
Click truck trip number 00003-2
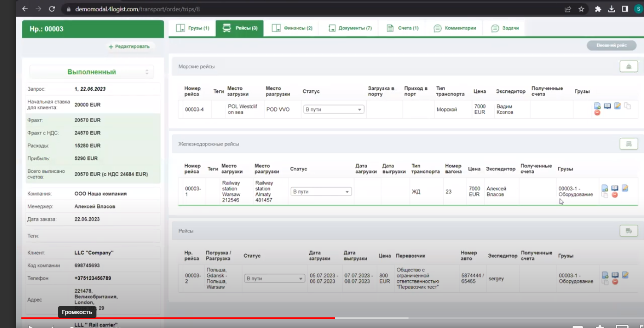(193, 278)
